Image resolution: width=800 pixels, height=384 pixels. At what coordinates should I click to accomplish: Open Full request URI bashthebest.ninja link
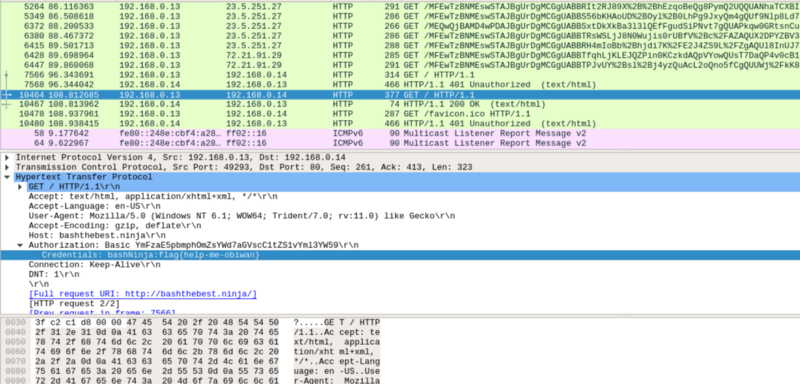click(142, 294)
